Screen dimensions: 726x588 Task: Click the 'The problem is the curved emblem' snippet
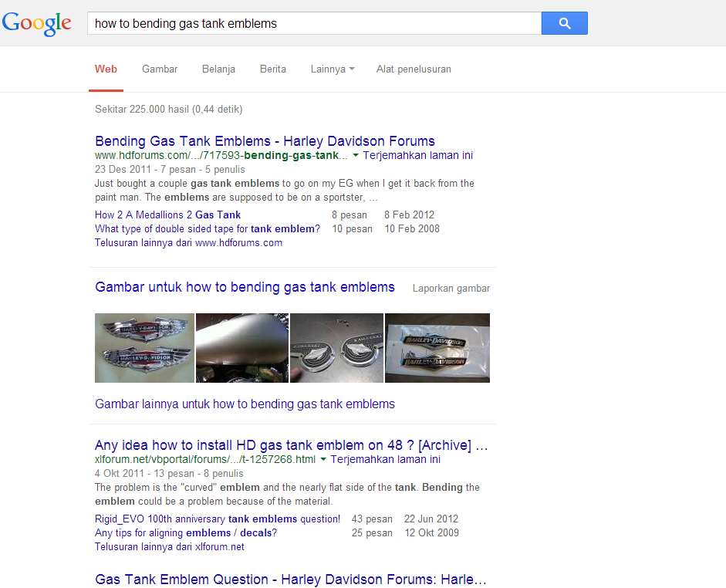click(287, 494)
